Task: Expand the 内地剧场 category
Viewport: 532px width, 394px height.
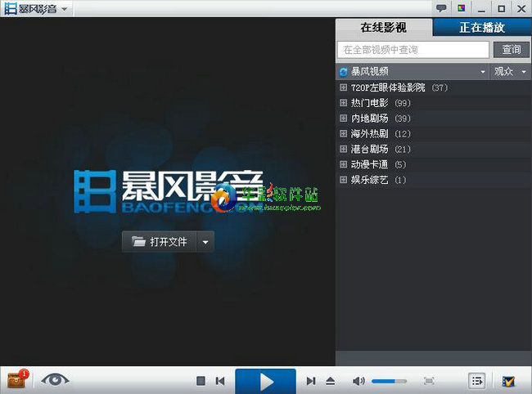Action: coord(344,119)
